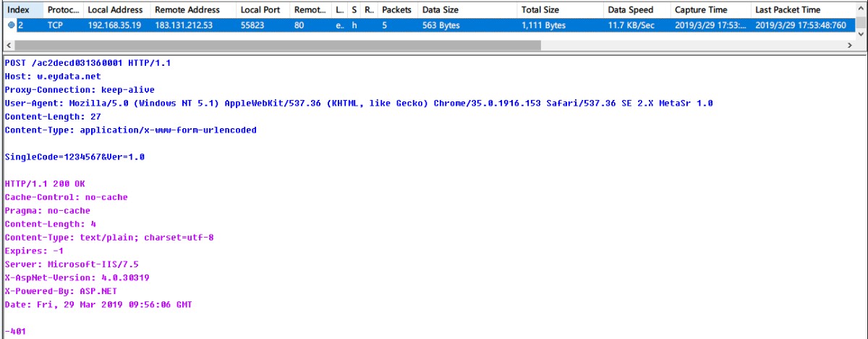
Task: Sort by the Protocol column header
Action: click(x=63, y=10)
